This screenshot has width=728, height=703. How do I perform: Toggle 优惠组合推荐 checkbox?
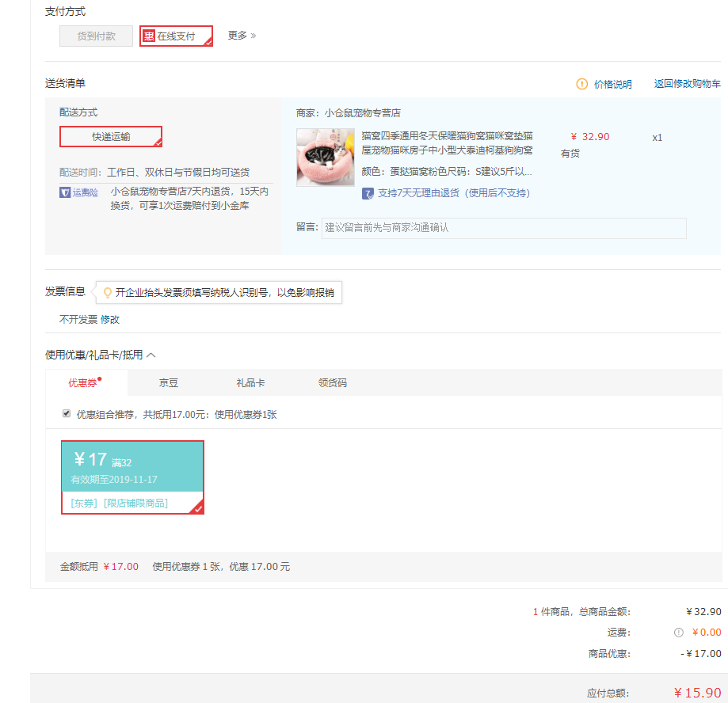point(67,413)
